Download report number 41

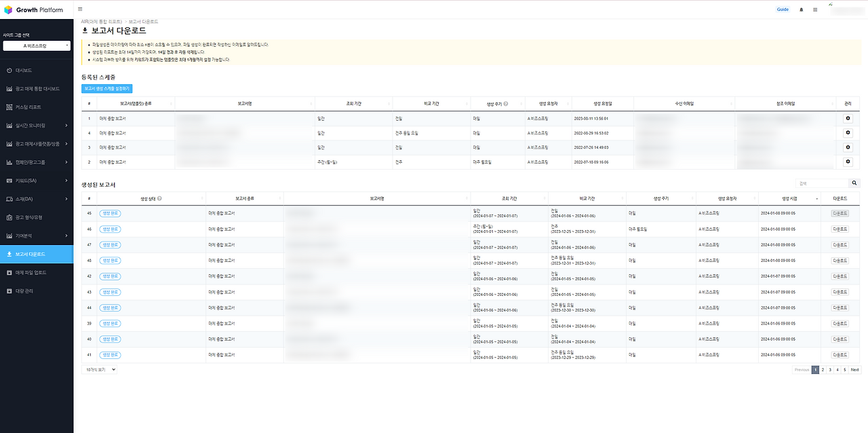click(x=840, y=355)
